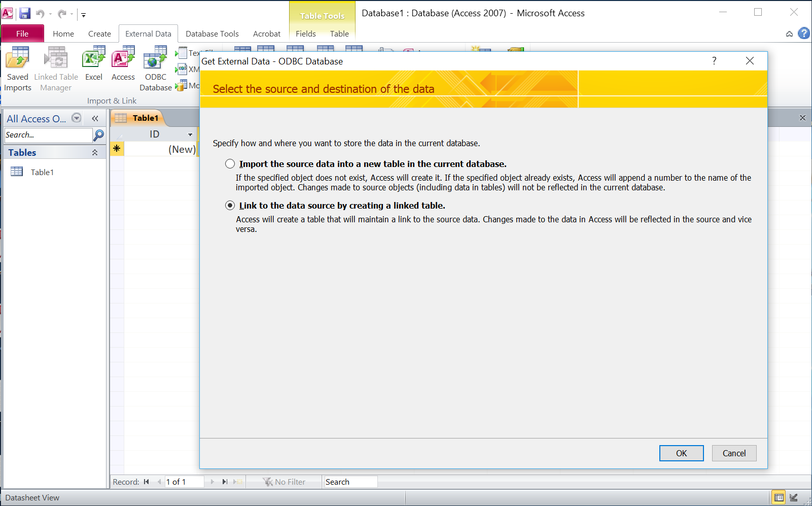Viewport: 812px width, 506px height.
Task: Close the Table1 document with the X
Action: click(x=802, y=118)
